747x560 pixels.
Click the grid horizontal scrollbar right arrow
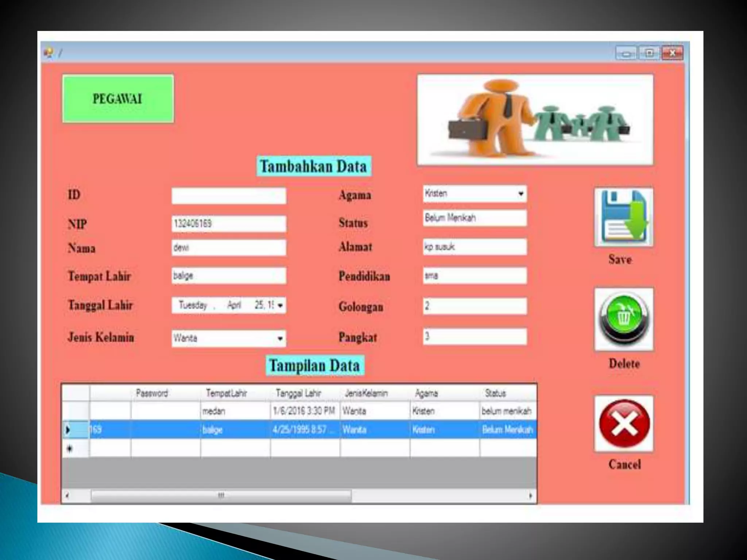(x=530, y=495)
